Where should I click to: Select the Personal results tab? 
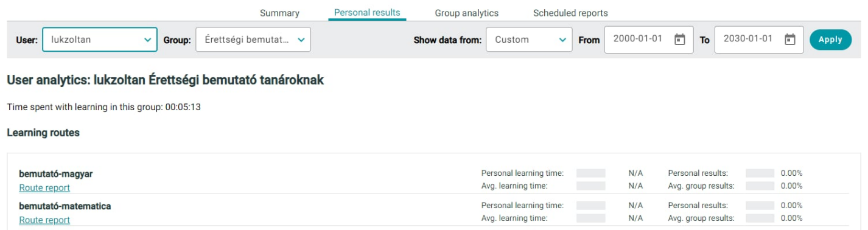click(x=367, y=12)
